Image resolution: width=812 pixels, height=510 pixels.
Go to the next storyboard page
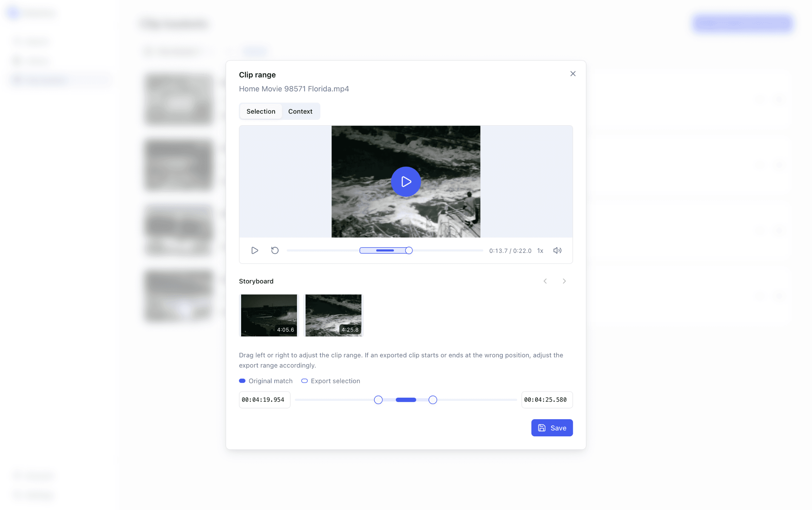point(564,281)
